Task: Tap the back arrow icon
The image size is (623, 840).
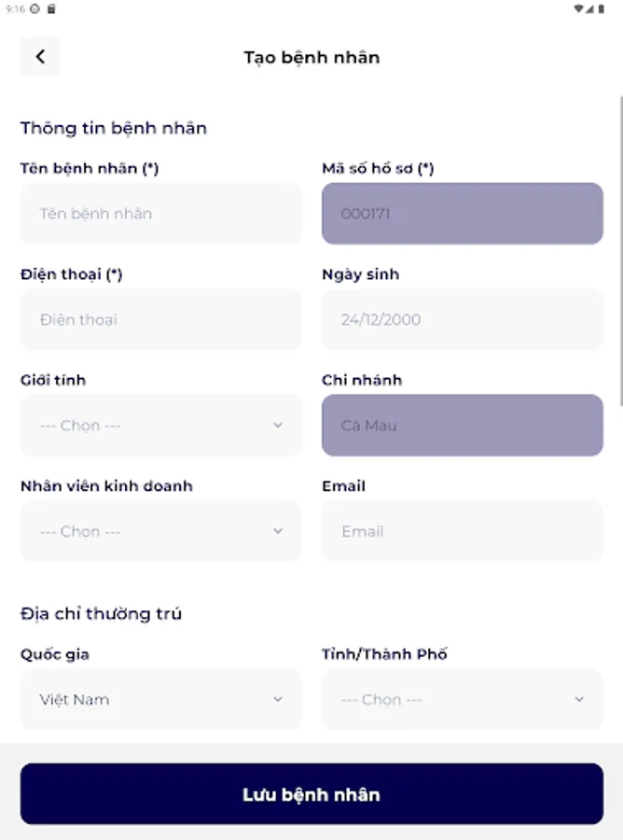Action: point(40,57)
